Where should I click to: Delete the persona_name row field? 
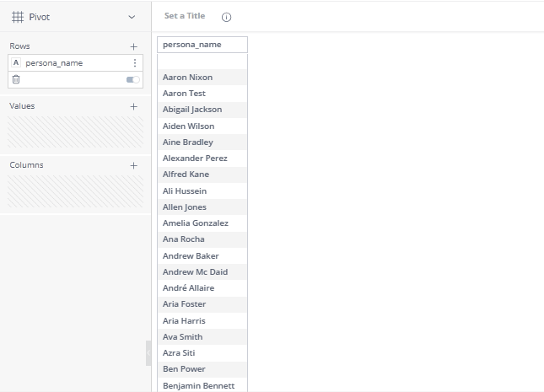pos(16,79)
